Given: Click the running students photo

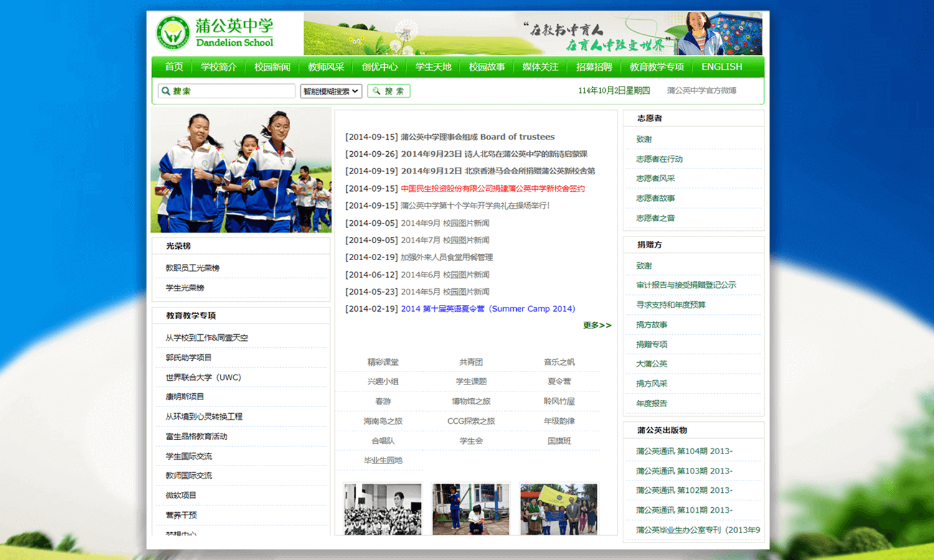Looking at the screenshot, I should coord(241,170).
